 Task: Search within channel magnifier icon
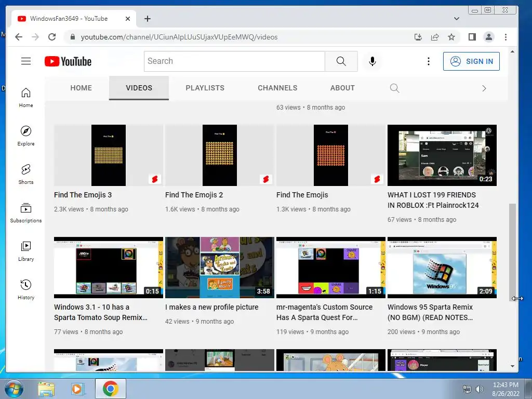(394, 88)
